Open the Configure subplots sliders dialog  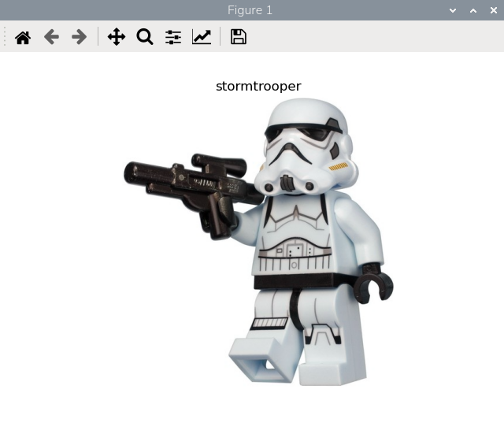(x=173, y=37)
